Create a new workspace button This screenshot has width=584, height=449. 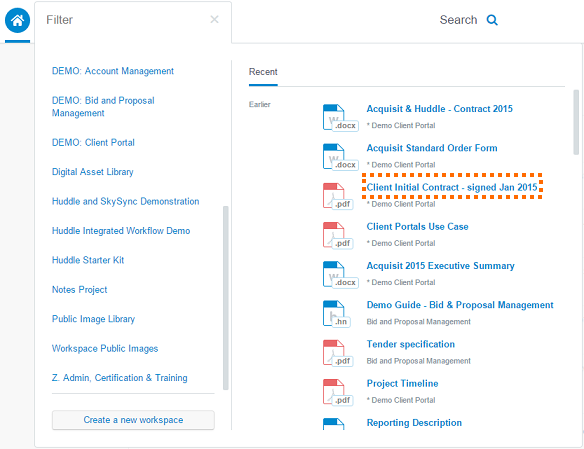click(x=133, y=420)
